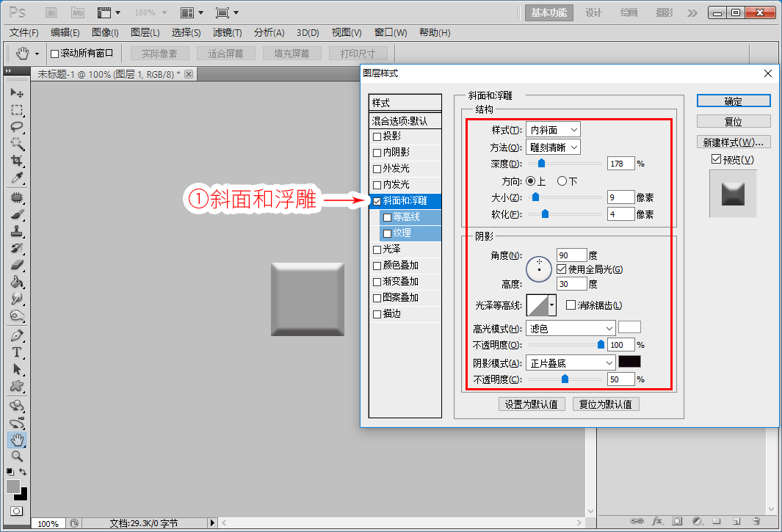This screenshot has width=782, height=532.
Task: Select the Lasso tool
Action: click(x=17, y=127)
